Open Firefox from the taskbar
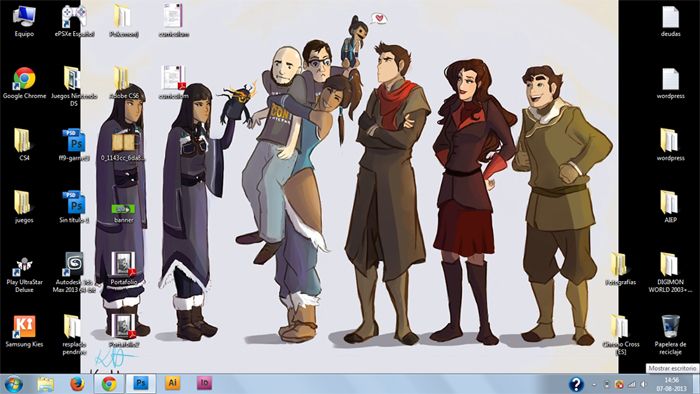Screen dimensions: 700x394 [77, 383]
